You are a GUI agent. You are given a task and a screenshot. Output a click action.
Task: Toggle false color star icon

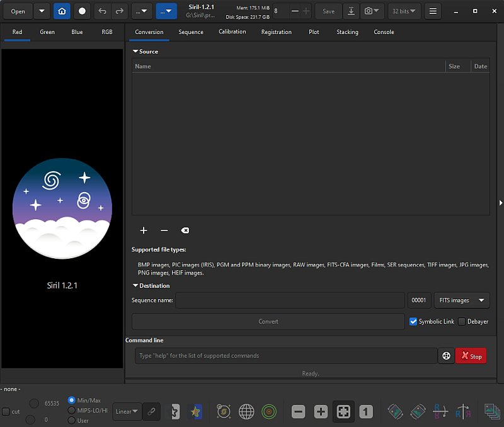pos(195,411)
